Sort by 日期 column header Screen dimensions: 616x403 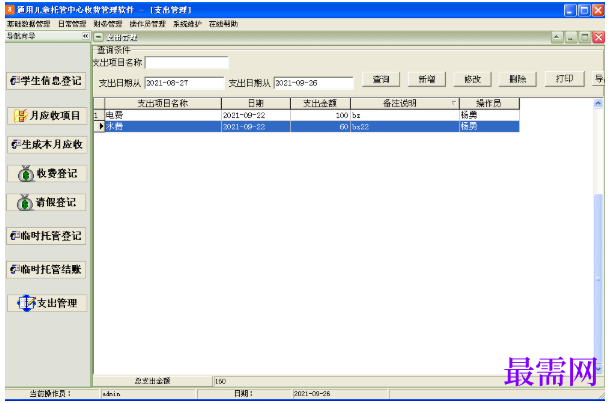coord(256,103)
